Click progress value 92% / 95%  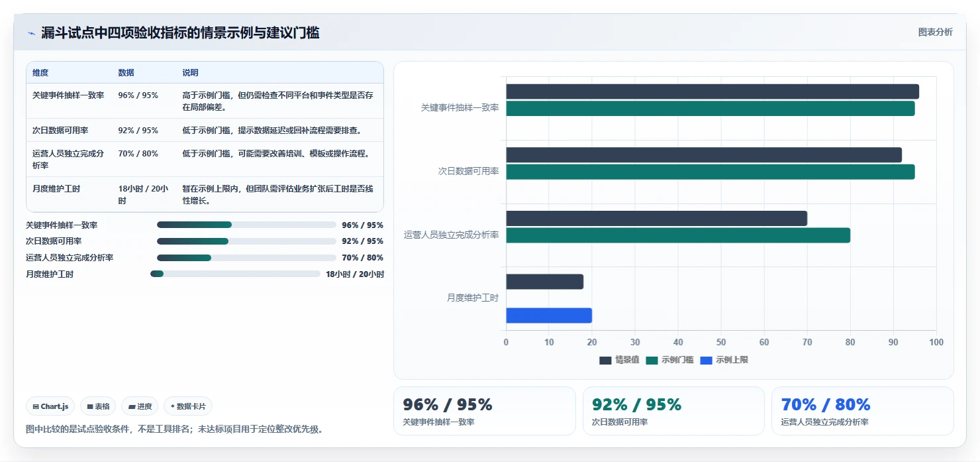tap(363, 241)
